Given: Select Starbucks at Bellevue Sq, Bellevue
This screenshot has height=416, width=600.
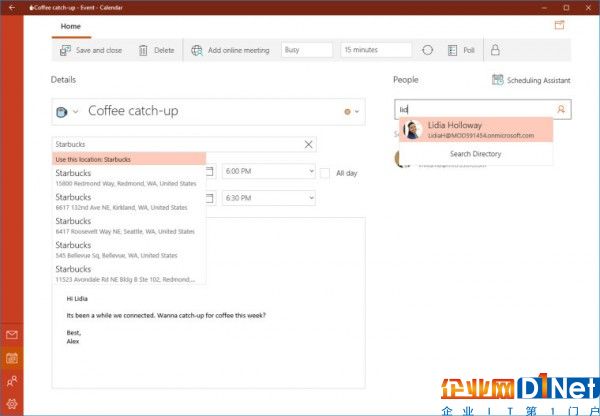Looking at the screenshot, I should [x=129, y=250].
